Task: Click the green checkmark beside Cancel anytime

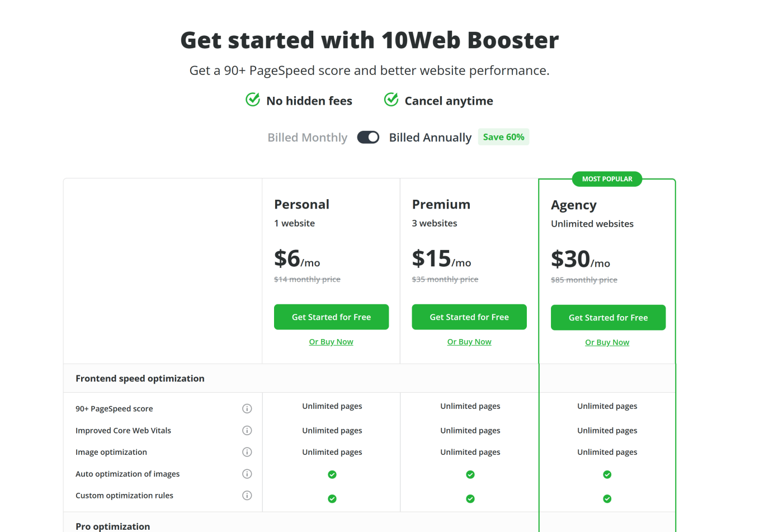Action: point(390,99)
